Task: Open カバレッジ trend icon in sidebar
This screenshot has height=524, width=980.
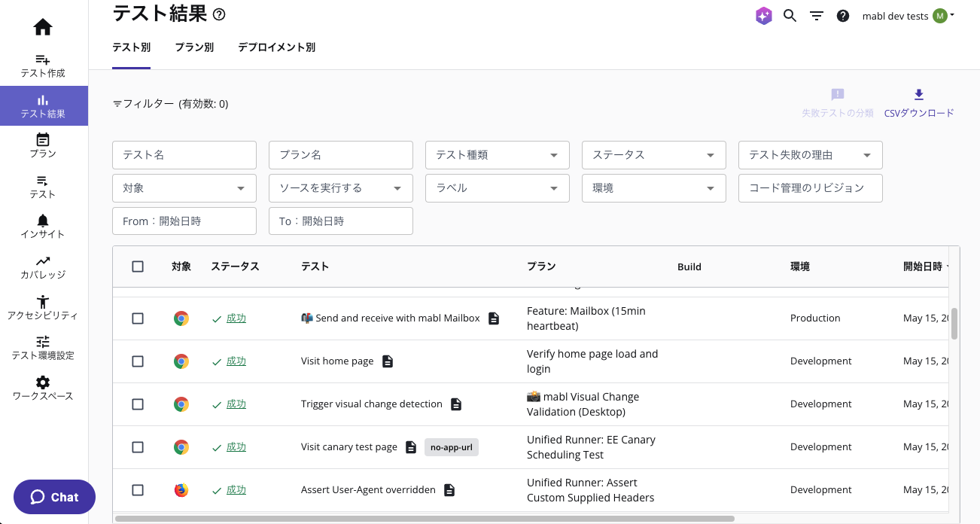Action: coord(43,261)
